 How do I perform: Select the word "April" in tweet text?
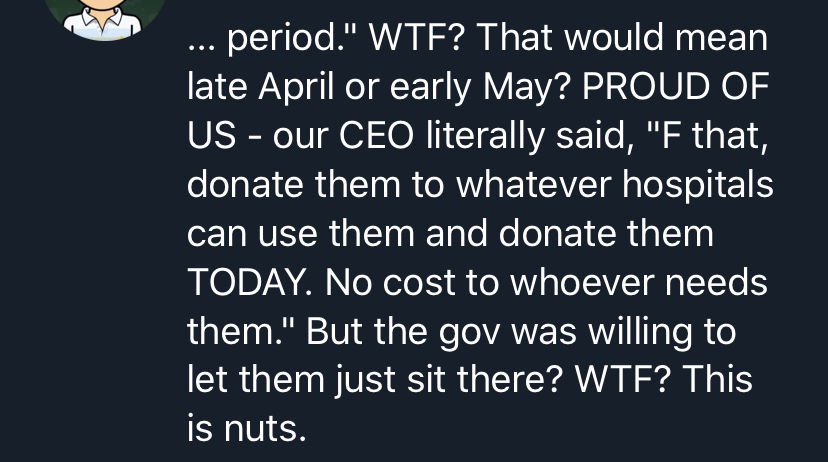pyautogui.click(x=296, y=88)
